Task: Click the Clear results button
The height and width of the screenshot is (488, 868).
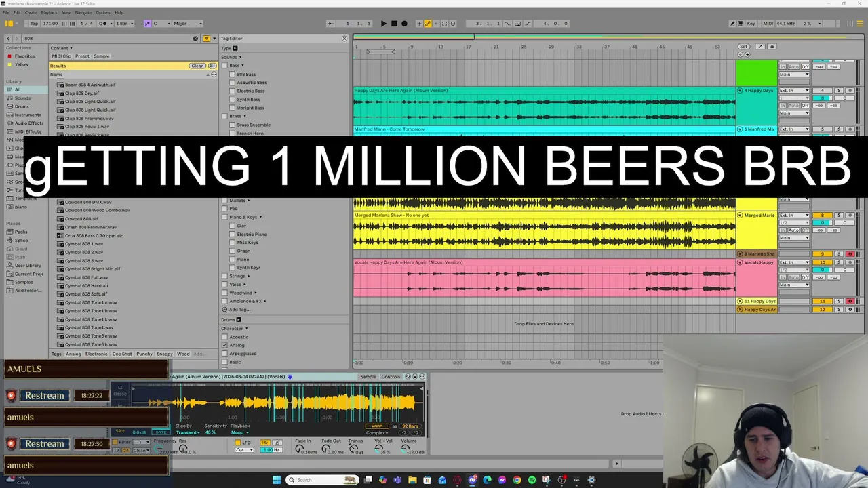Action: [x=197, y=66]
